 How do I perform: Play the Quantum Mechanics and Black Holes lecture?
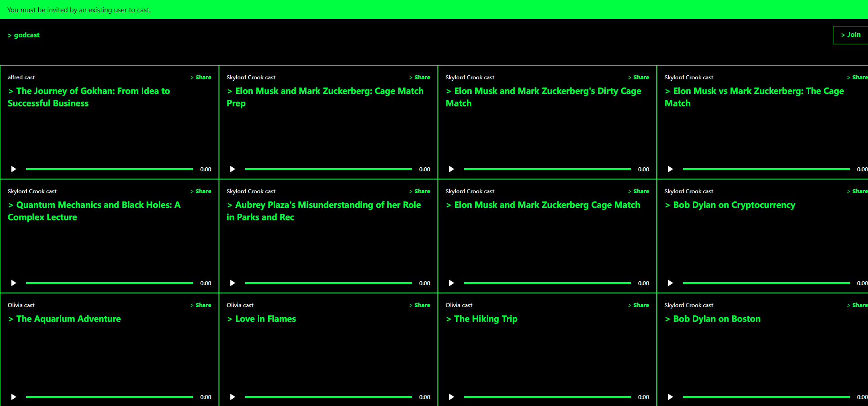click(14, 283)
